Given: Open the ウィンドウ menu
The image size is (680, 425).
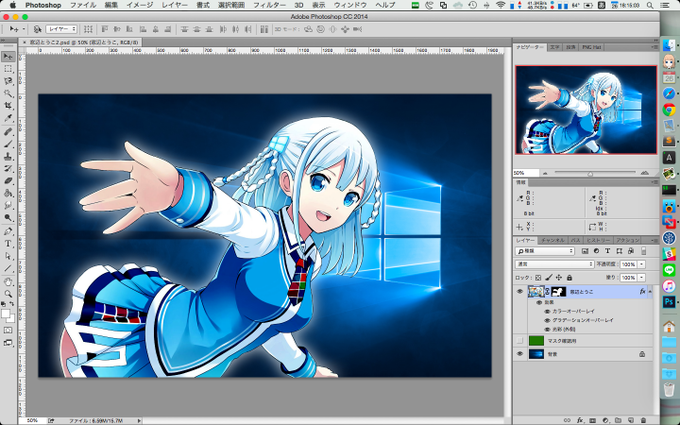Looking at the screenshot, I should point(350,5).
